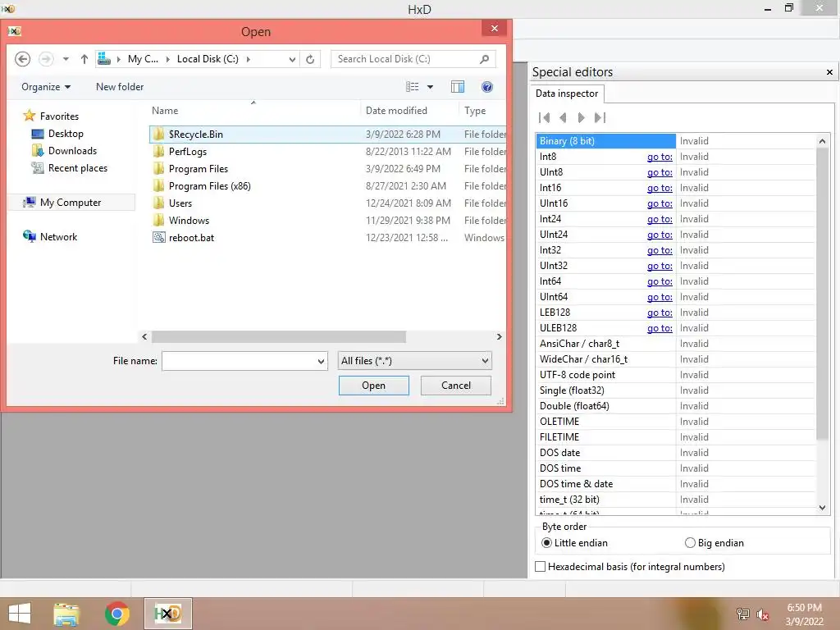Create a New folder
840x630 pixels.
(120, 87)
